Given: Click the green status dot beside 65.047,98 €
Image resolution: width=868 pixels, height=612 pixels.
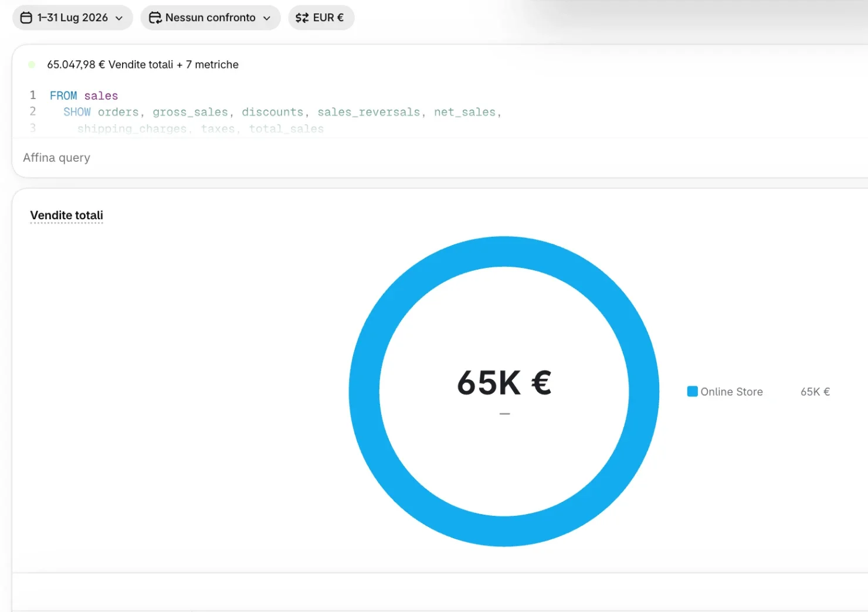Looking at the screenshot, I should 32,64.
